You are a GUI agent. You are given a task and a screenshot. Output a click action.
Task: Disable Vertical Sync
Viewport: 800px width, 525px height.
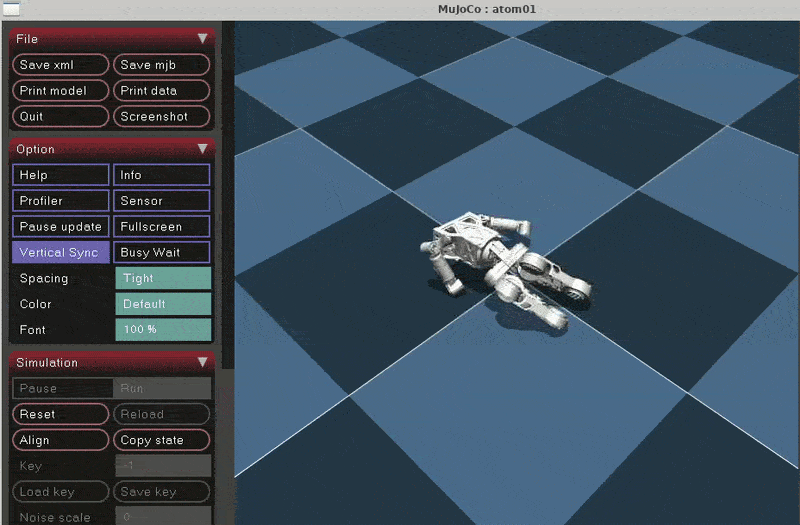[60, 253]
